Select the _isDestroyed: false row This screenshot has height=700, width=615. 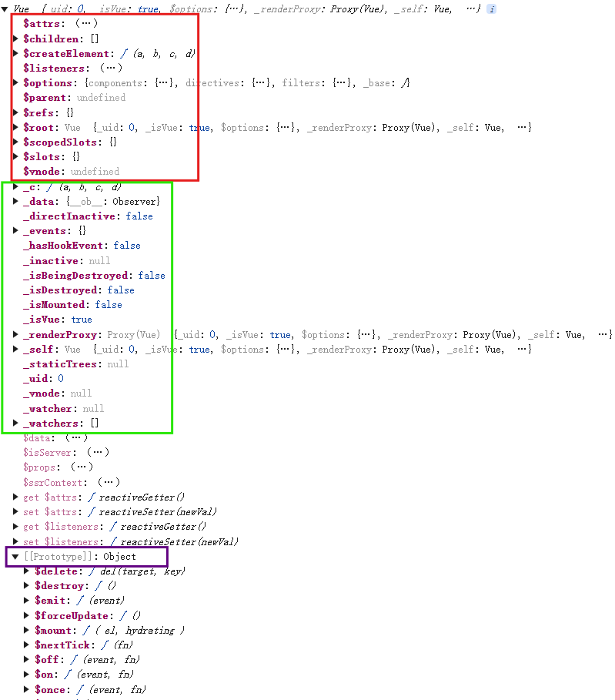coord(79,290)
